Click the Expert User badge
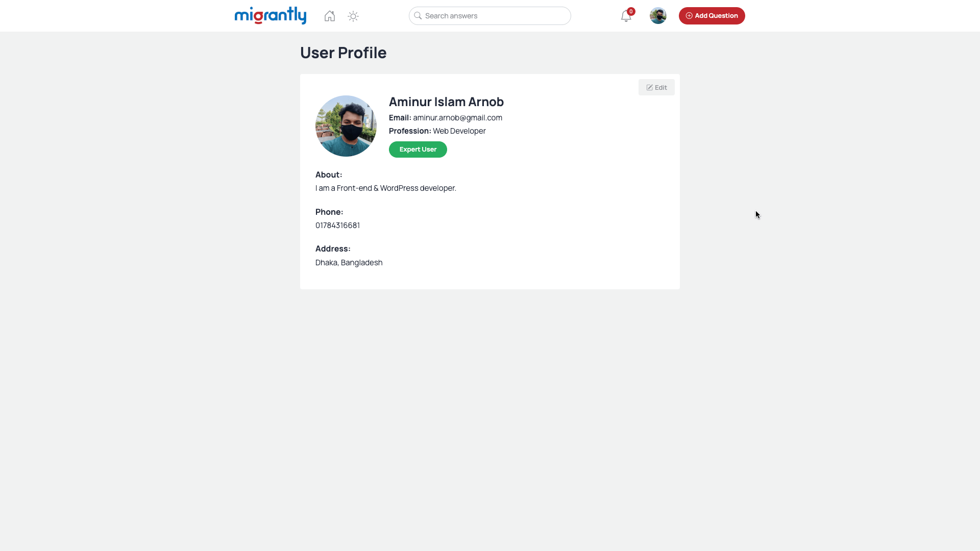The image size is (980, 551). pos(418,149)
